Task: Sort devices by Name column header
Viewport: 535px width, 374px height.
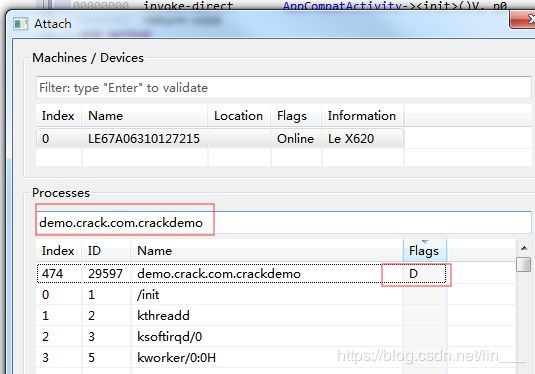Action: [144, 116]
